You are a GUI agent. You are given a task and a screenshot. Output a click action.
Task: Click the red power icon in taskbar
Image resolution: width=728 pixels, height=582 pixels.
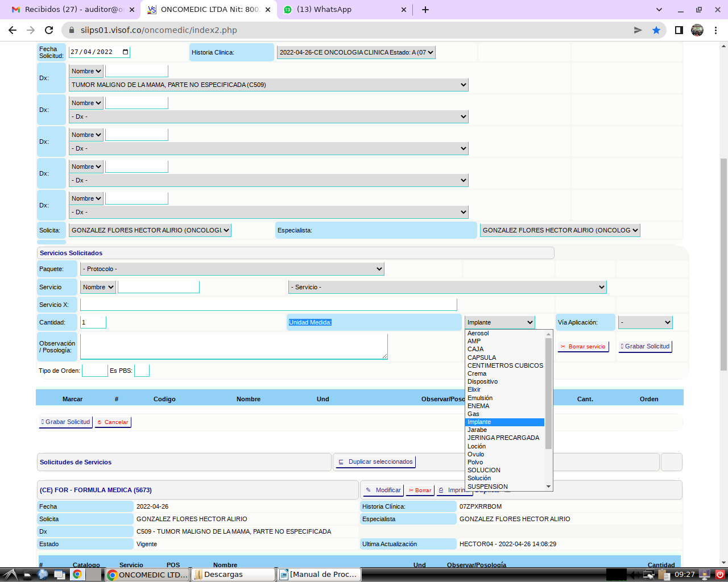coord(720,575)
